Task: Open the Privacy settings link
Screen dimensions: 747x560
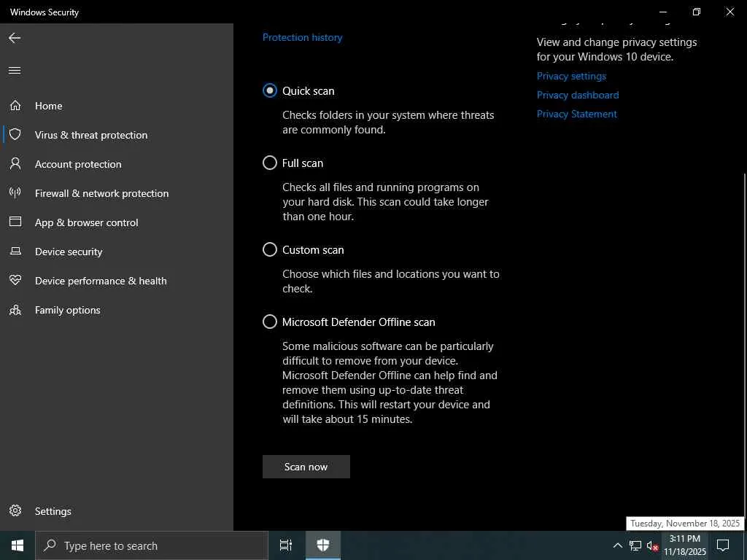Action: pyautogui.click(x=571, y=76)
